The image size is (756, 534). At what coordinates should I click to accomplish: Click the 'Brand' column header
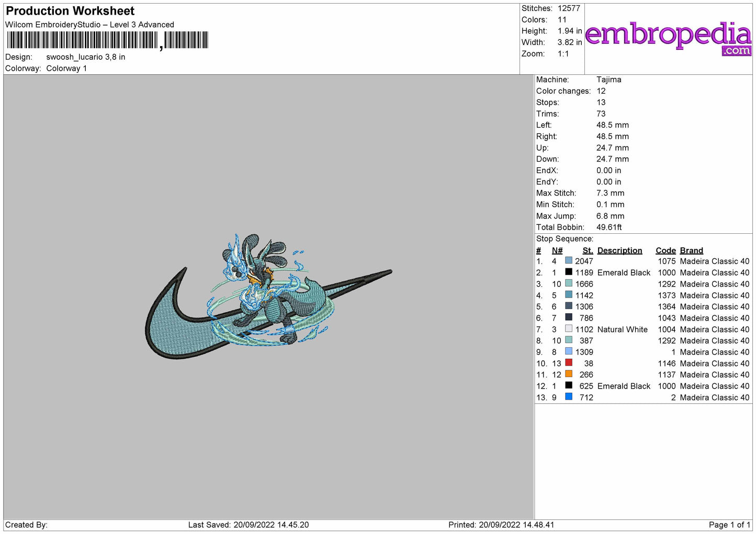click(x=692, y=251)
